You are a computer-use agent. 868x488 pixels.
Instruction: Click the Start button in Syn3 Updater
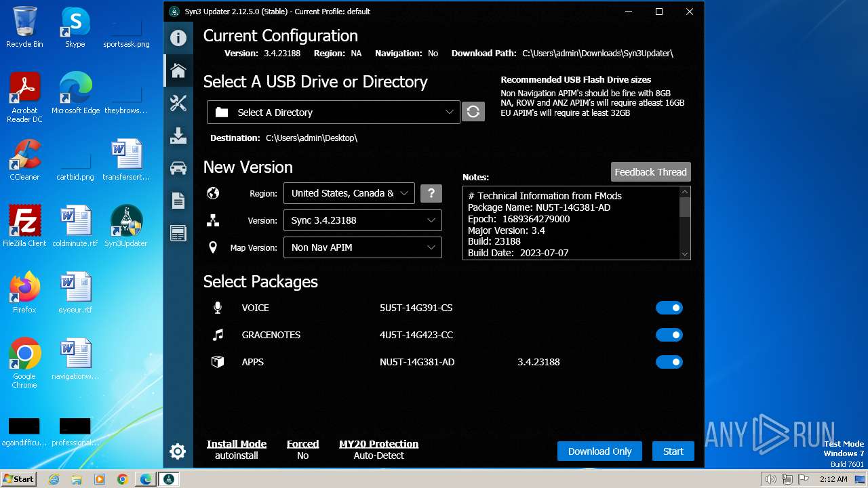pos(673,451)
